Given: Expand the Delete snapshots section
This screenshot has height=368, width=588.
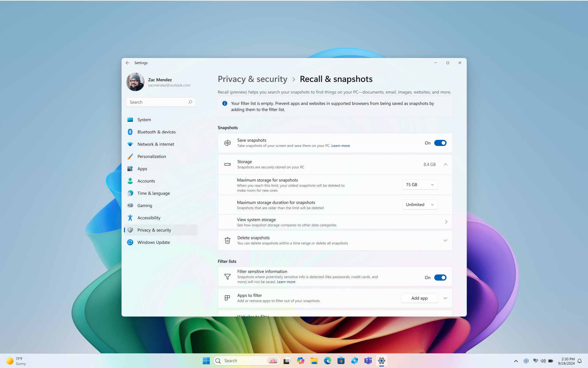Looking at the screenshot, I should point(445,240).
